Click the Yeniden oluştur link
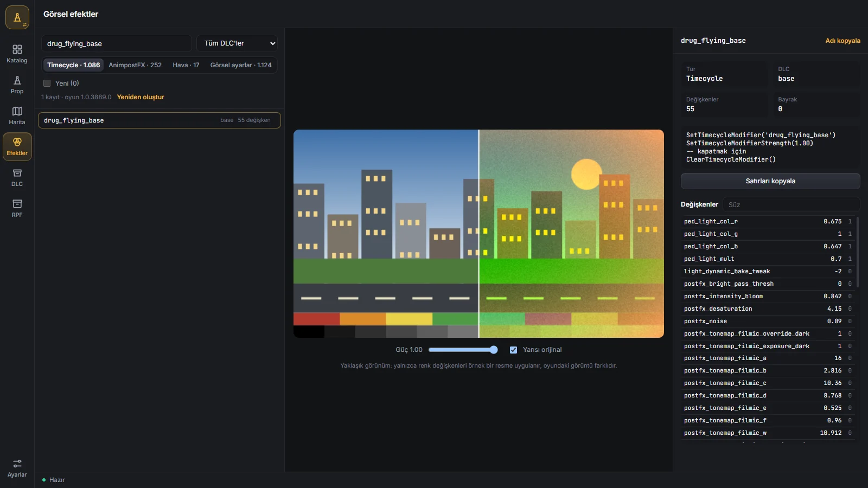This screenshot has height=488, width=868. tap(141, 97)
